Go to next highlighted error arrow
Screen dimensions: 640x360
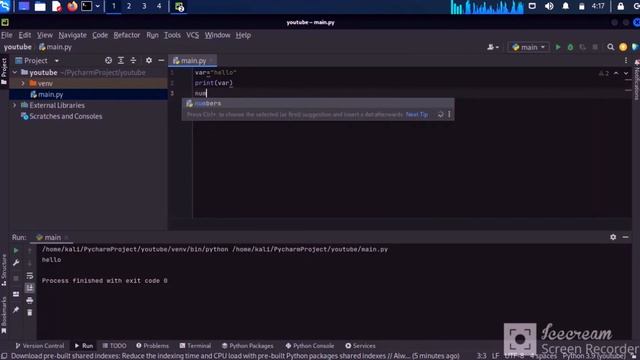coord(626,73)
